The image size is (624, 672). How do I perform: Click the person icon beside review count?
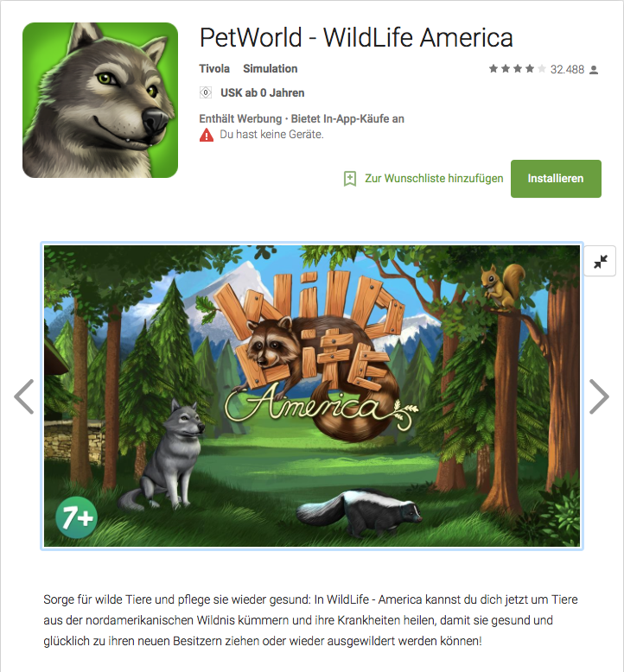[x=594, y=69]
